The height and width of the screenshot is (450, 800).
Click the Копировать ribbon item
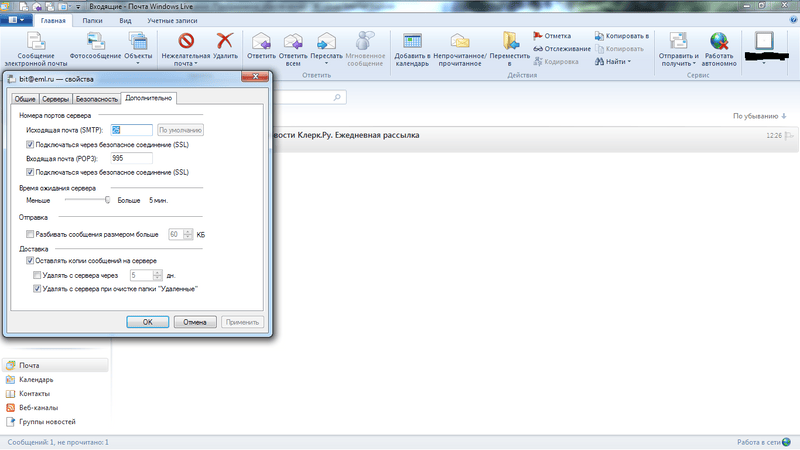pos(619,49)
